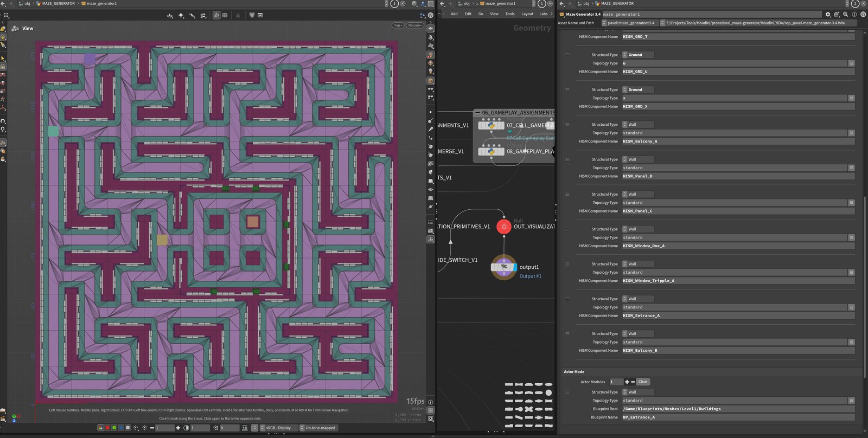The height and width of the screenshot is (438, 868).
Task: Click green channel button in viewport bottom bar
Action: tap(114, 428)
